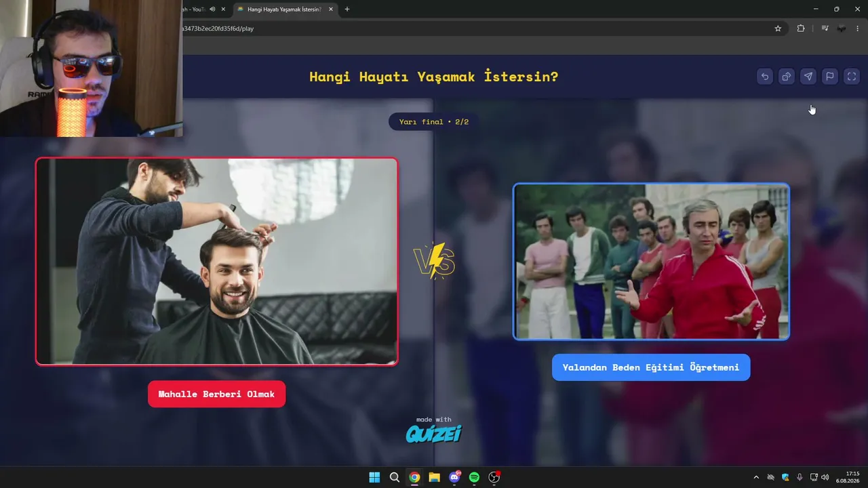Open the Chrome profile avatar
The image size is (868, 488).
842,28
